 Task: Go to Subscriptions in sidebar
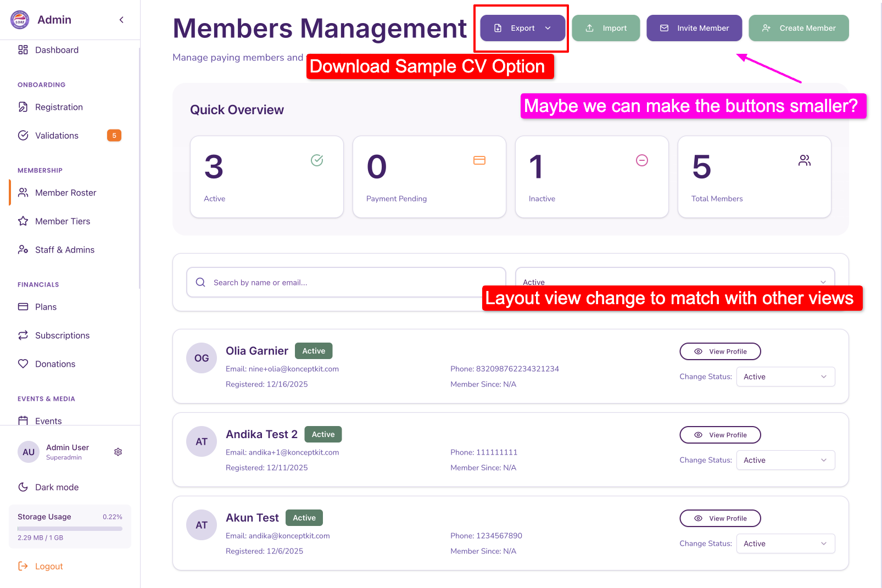[x=62, y=335]
